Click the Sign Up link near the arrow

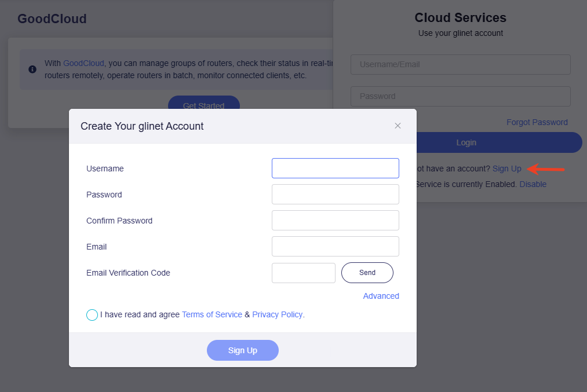click(x=506, y=168)
